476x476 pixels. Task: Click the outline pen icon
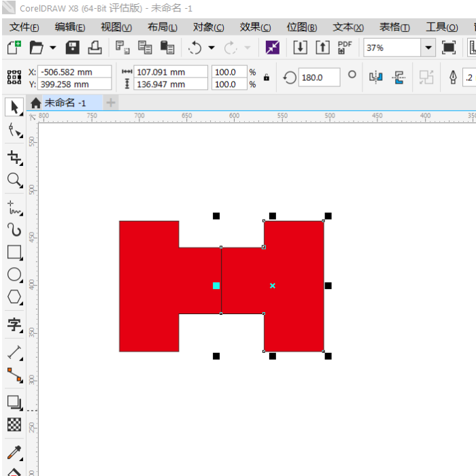[453, 78]
